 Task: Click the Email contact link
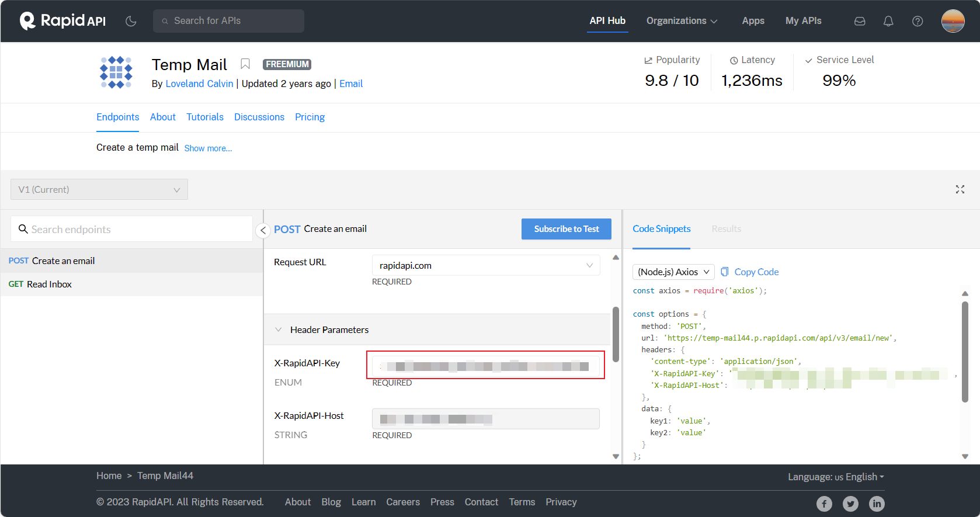coord(351,84)
